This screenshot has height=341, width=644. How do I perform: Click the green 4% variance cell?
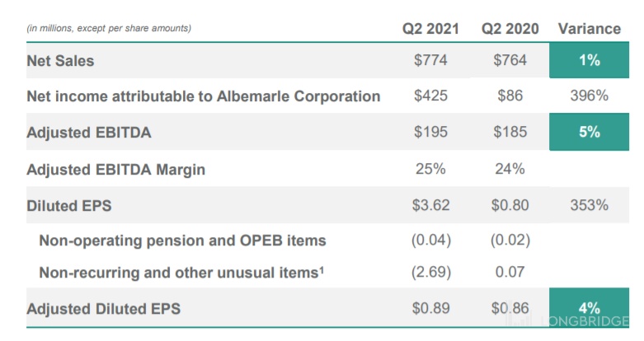(x=589, y=307)
